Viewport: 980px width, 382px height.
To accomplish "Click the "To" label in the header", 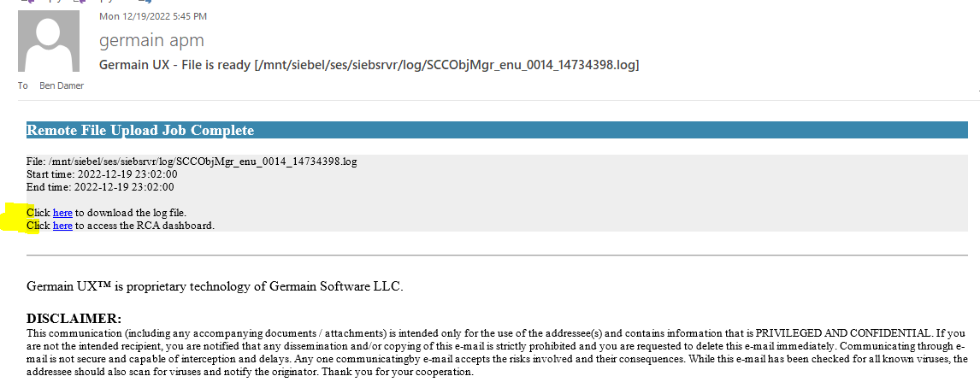I will point(22,85).
